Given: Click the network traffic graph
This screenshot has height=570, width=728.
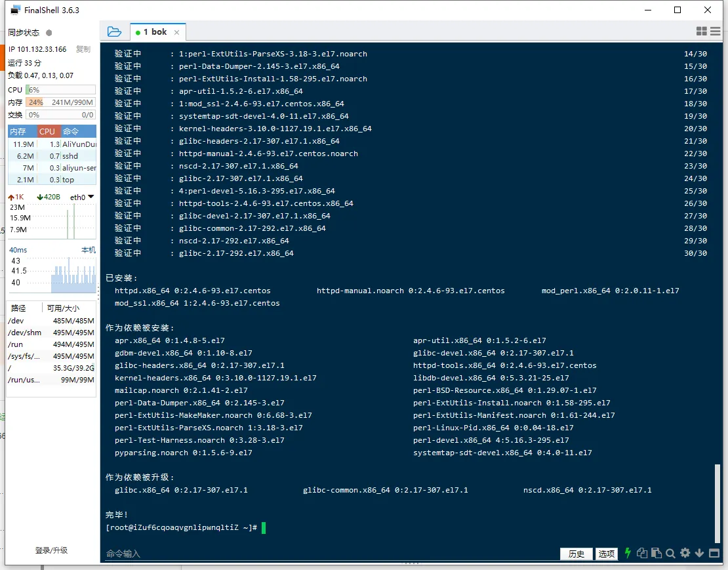Looking at the screenshot, I should [52, 222].
